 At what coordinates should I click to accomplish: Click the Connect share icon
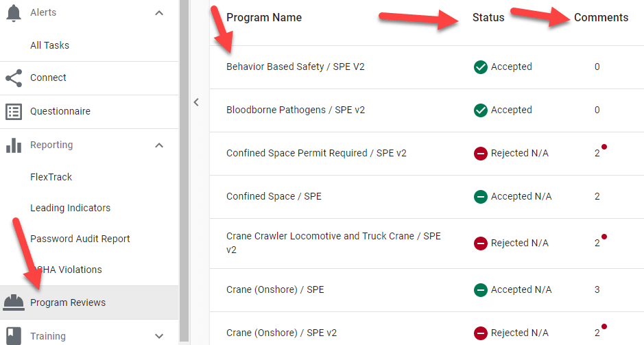14,78
